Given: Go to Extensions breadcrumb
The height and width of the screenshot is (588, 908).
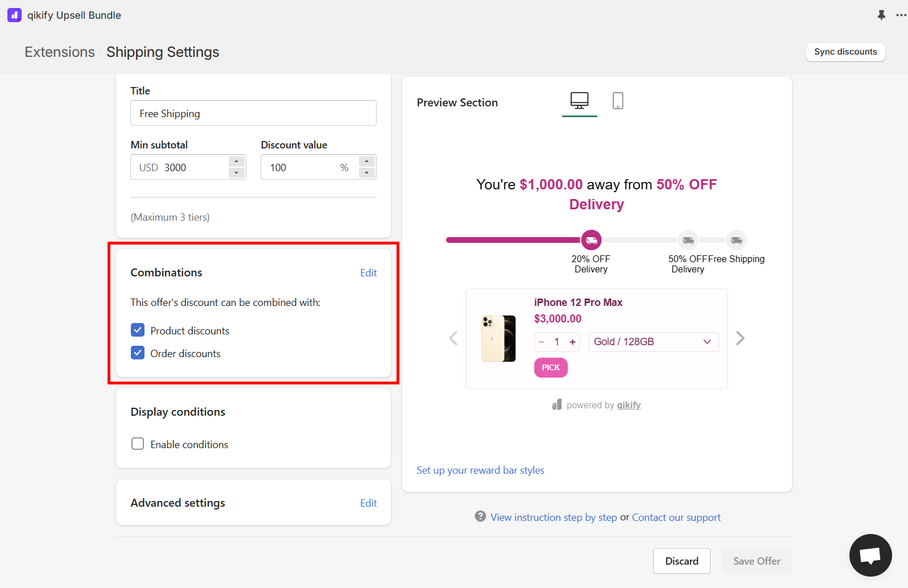Looking at the screenshot, I should pyautogui.click(x=60, y=52).
